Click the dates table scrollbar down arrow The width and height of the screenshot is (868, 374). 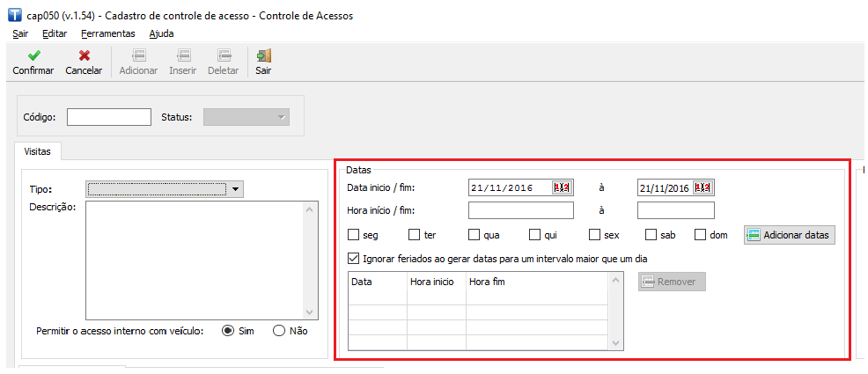tap(616, 342)
